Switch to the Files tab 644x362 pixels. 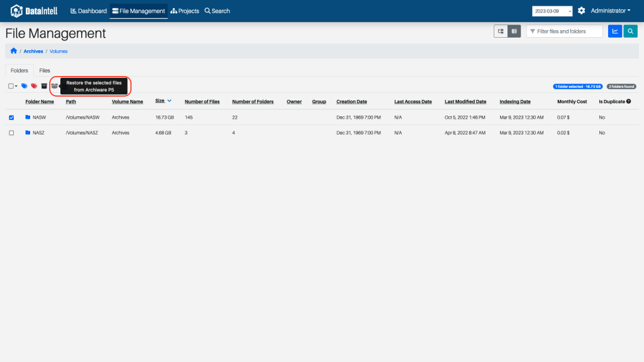click(45, 70)
